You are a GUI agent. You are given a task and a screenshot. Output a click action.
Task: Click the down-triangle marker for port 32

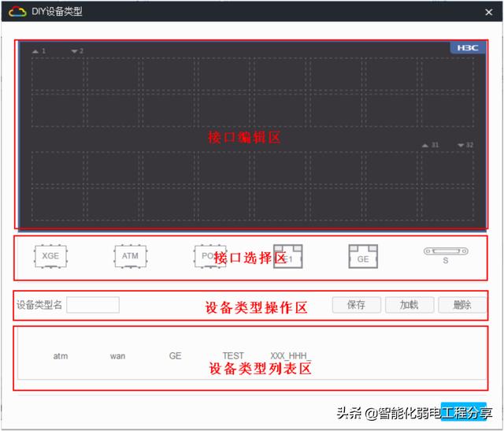[x=461, y=145]
